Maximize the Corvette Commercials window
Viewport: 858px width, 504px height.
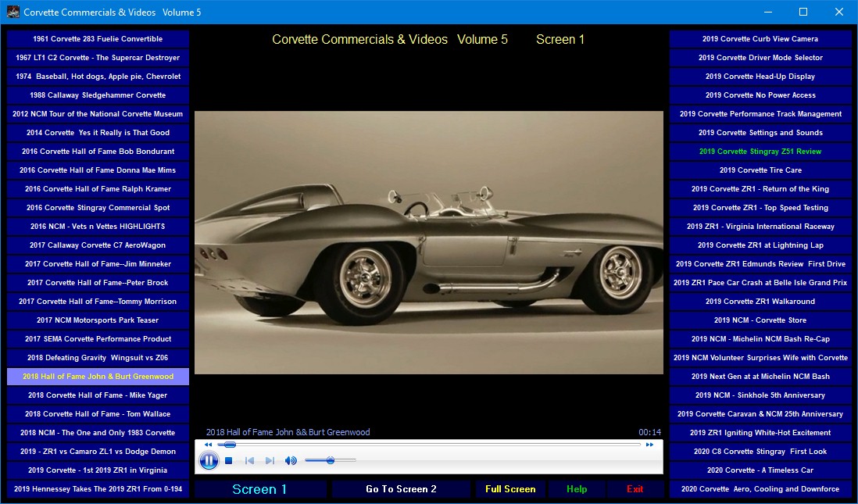tap(803, 12)
